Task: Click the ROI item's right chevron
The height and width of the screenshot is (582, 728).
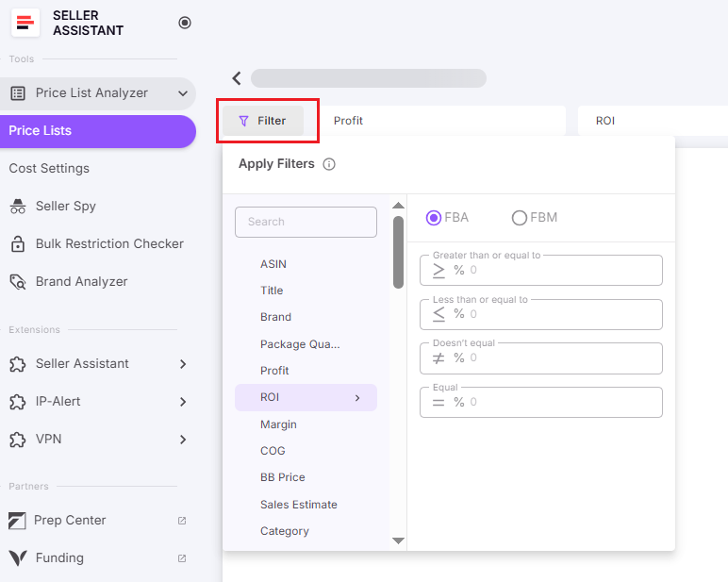Action: pyautogui.click(x=357, y=398)
